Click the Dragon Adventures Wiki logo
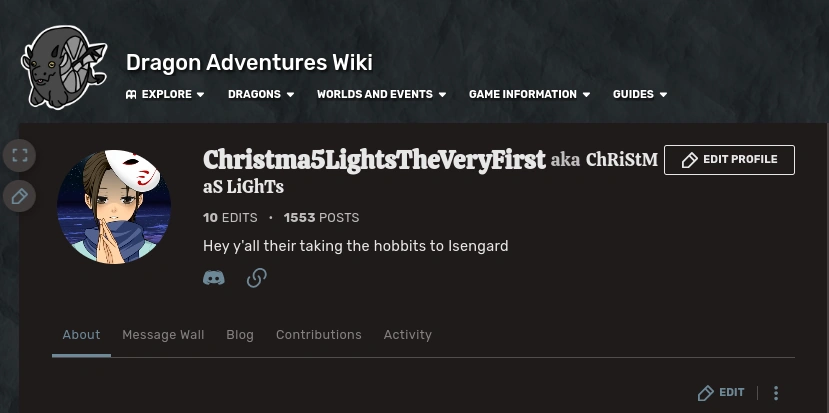Image resolution: width=829 pixels, height=413 pixels. (62, 67)
